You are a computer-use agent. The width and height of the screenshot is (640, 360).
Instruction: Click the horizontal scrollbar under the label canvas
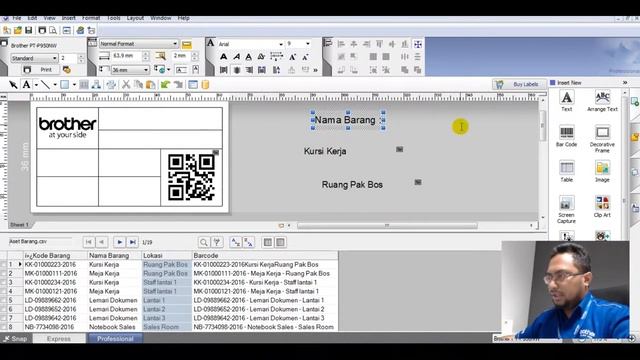pyautogui.click(x=387, y=226)
